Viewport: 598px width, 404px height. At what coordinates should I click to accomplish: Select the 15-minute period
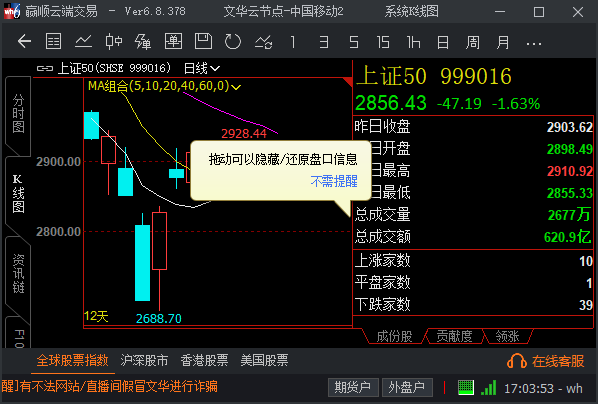383,42
